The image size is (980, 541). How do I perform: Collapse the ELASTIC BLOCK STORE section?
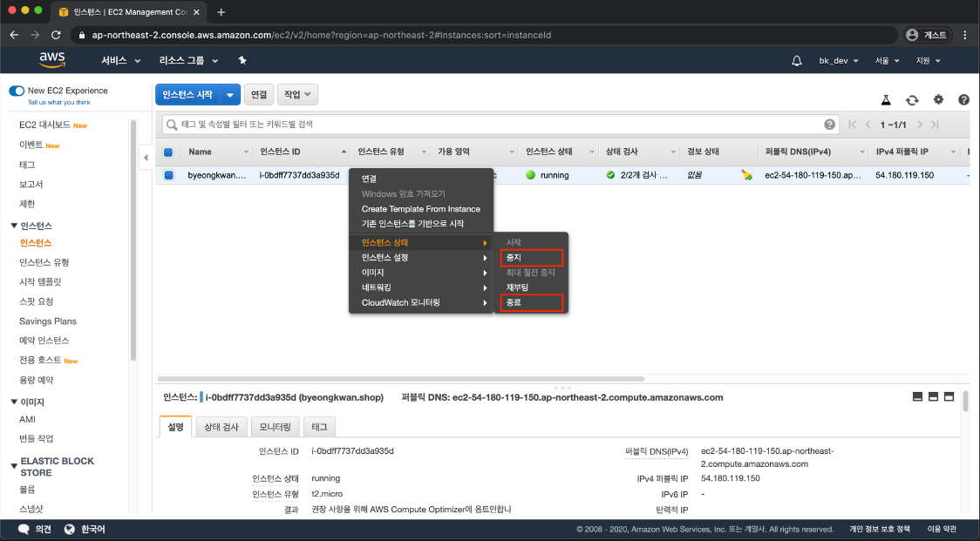click(x=14, y=466)
